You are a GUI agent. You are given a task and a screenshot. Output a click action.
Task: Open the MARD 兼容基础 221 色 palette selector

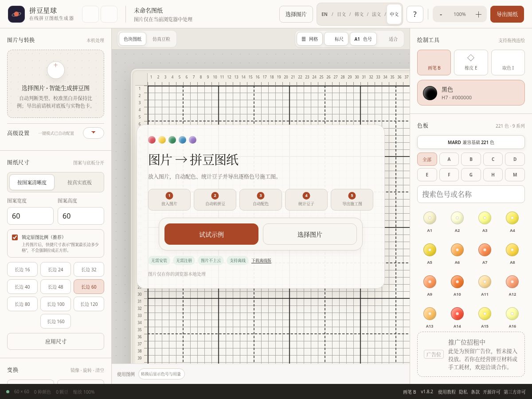471,142
